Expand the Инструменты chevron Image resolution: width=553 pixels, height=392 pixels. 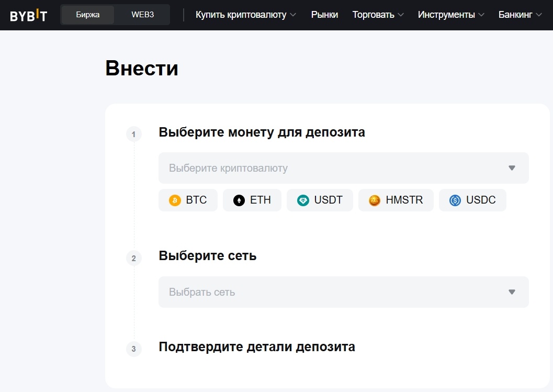pyautogui.click(x=481, y=15)
